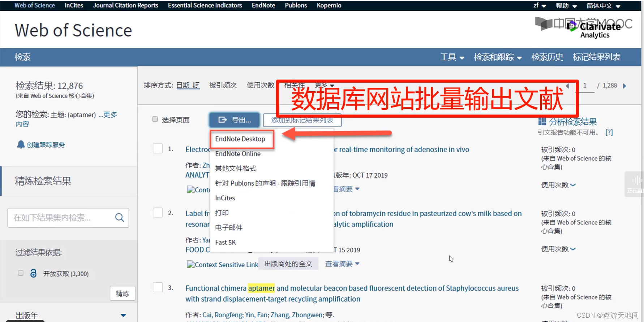
Task: Click the Clarivate Analytics logo
Action: [x=593, y=30]
